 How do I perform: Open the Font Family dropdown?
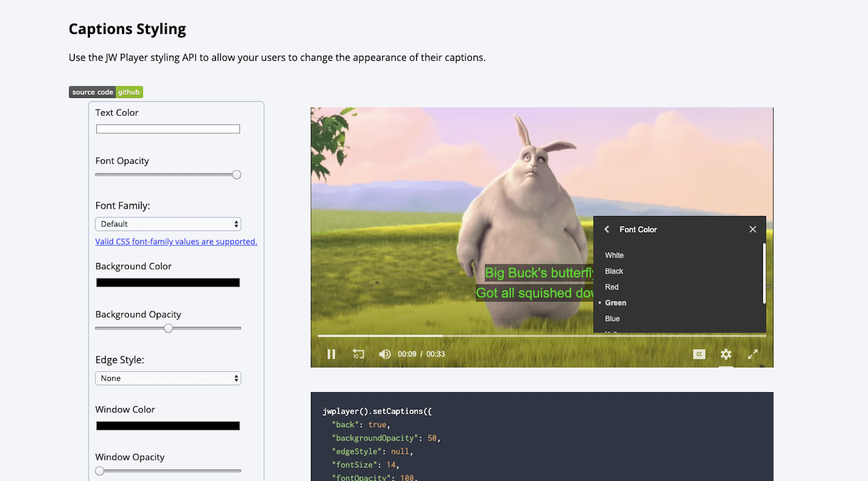[168, 224]
